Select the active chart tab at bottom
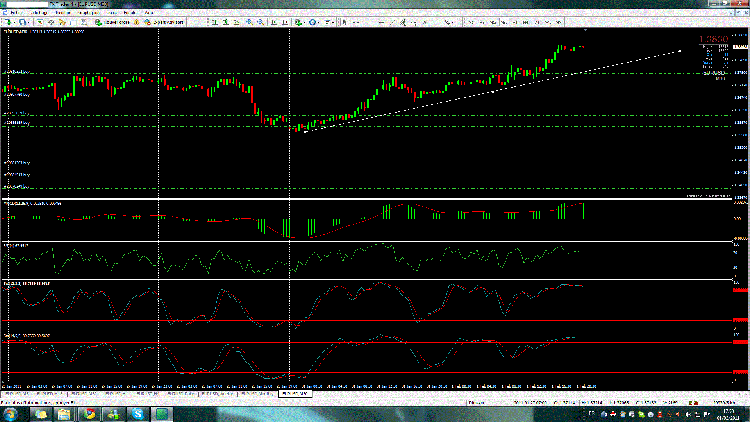 tap(294, 394)
